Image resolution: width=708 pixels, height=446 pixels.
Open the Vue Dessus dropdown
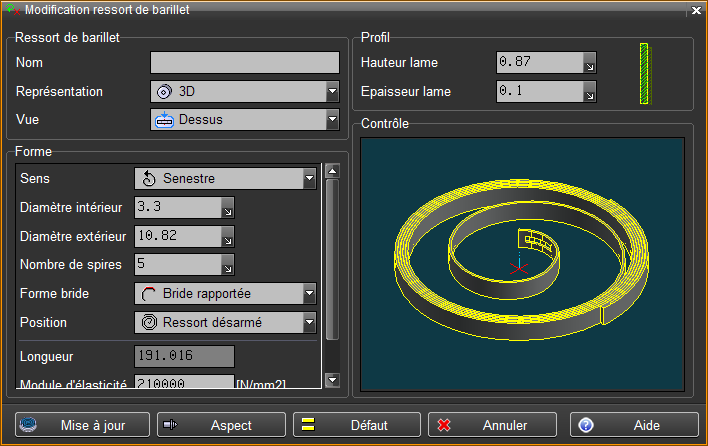(245, 120)
